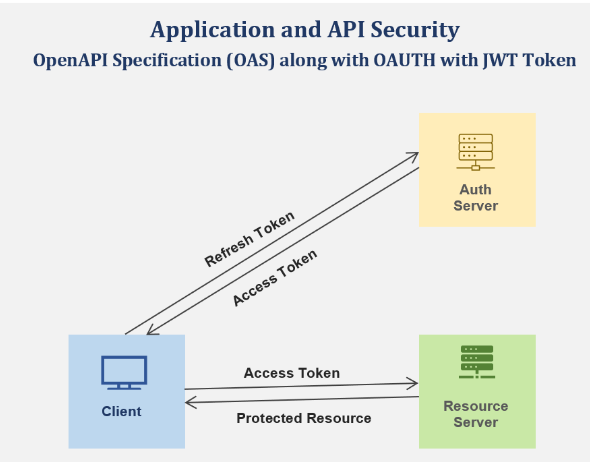Select the green Resource Server box background
The height and width of the screenshot is (462, 590).
477,392
